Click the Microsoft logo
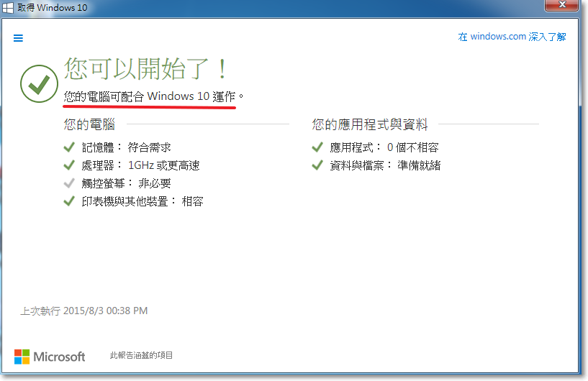The height and width of the screenshot is (381, 588). pyautogui.click(x=50, y=357)
